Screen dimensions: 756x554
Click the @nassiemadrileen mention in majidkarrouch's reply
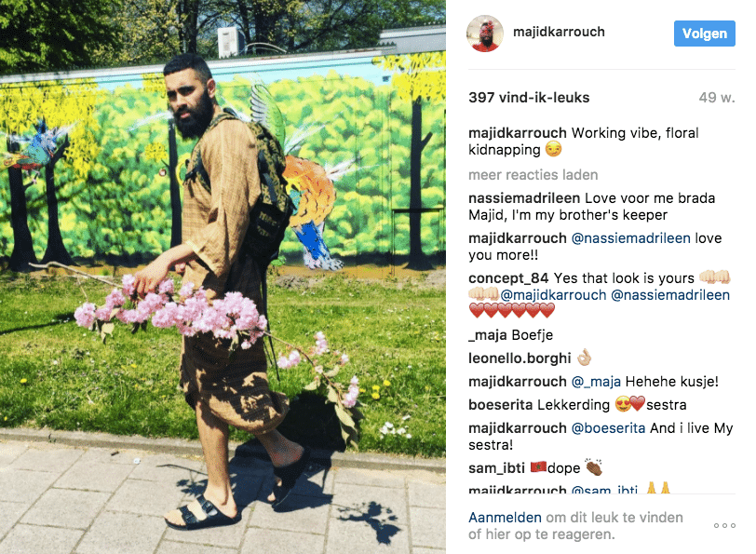(630, 238)
